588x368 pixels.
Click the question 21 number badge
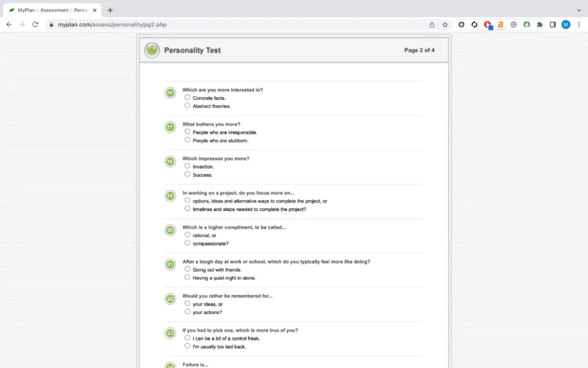pos(170,264)
